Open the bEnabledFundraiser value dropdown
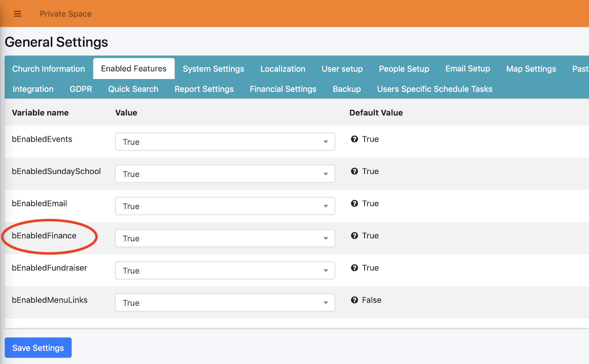 225,270
